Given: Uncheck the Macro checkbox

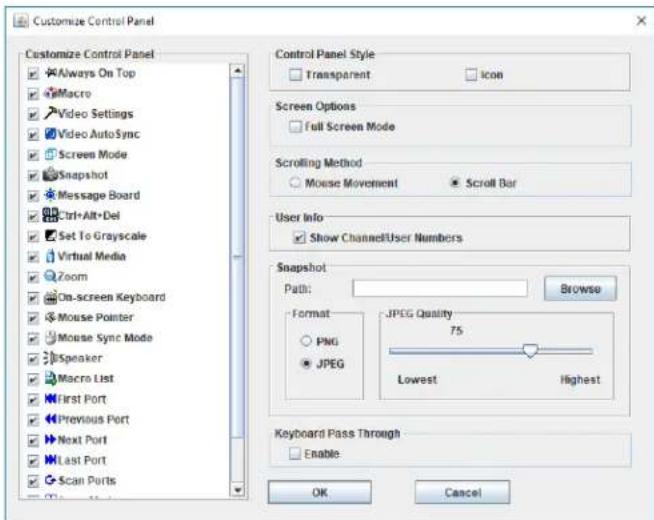Looking at the screenshot, I should point(33,94).
